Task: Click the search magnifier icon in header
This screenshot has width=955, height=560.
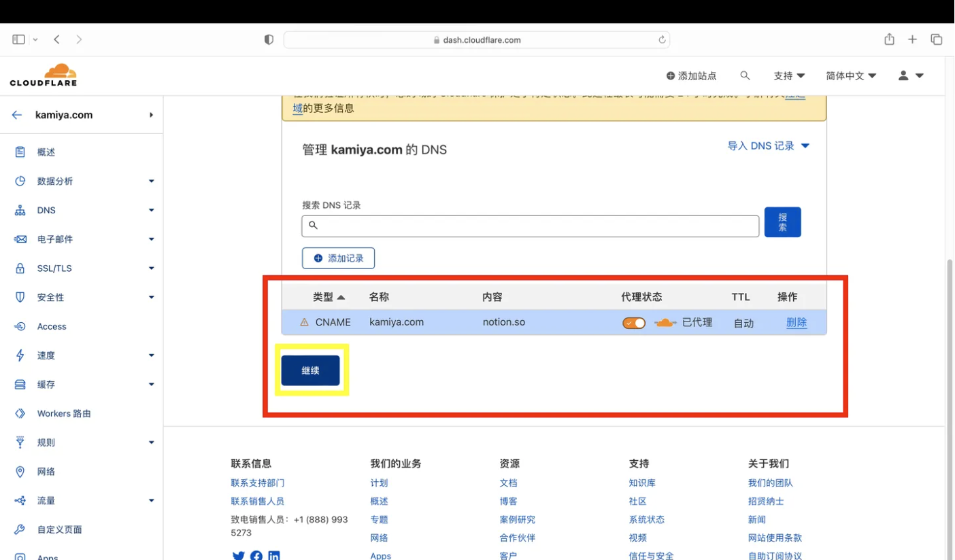Action: pyautogui.click(x=745, y=75)
